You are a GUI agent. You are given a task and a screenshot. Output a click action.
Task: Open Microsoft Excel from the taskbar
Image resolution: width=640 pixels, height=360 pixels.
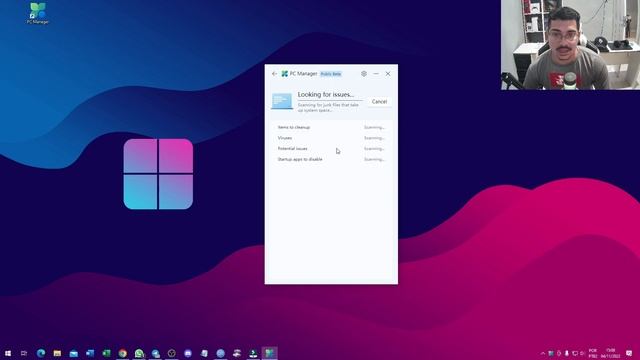coord(106,353)
